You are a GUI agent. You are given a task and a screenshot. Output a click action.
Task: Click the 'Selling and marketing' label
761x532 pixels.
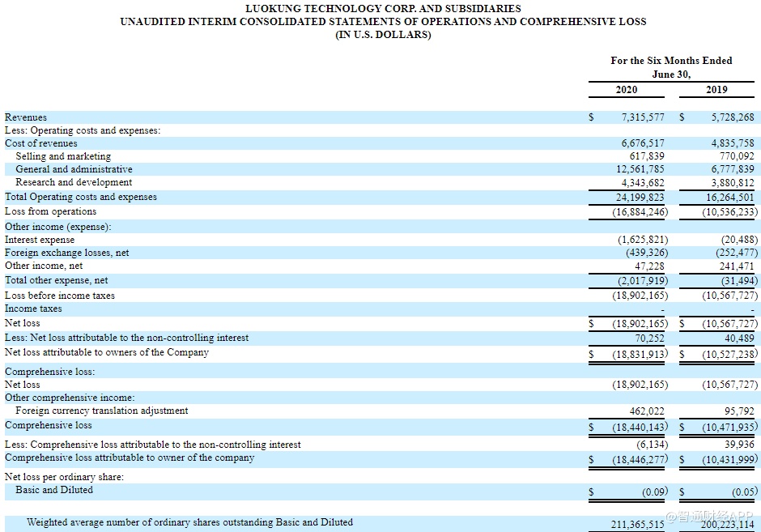pyautogui.click(x=63, y=156)
